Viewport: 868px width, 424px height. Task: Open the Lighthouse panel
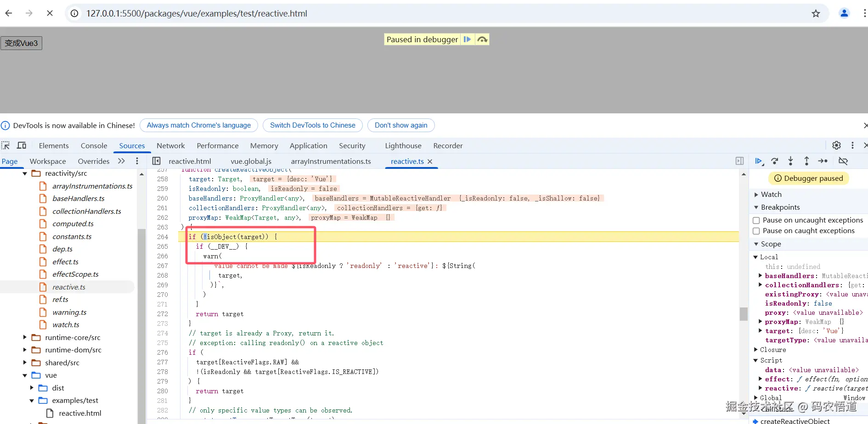[403, 145]
